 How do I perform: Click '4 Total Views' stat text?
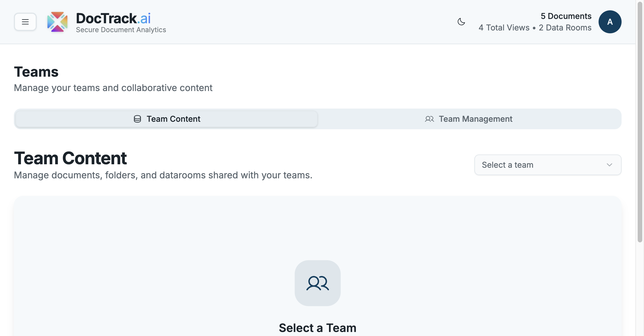504,28
